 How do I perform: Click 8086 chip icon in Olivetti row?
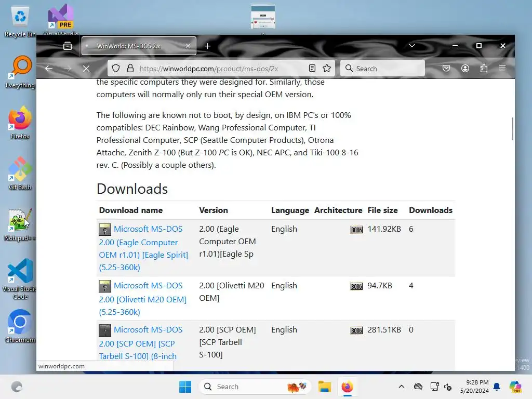(x=356, y=286)
